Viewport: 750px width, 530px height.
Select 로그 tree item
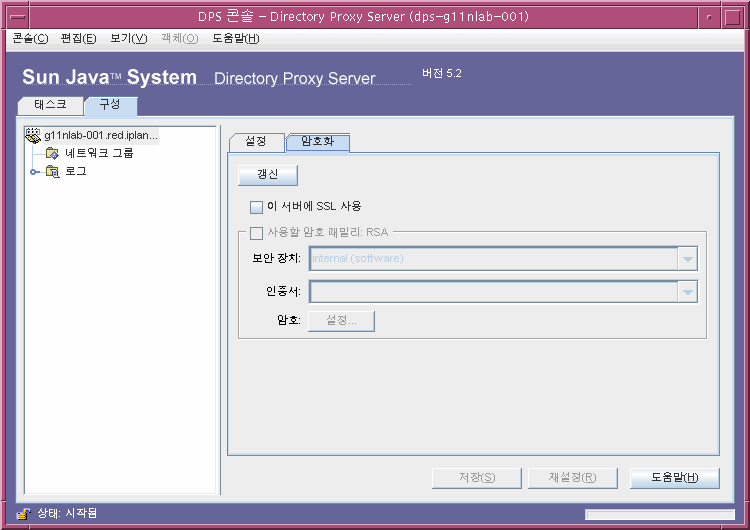(76, 171)
